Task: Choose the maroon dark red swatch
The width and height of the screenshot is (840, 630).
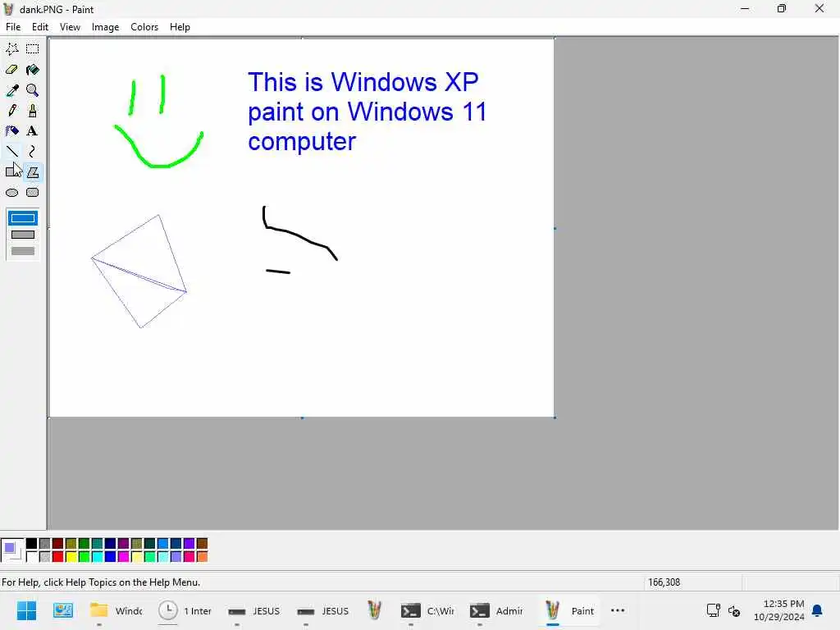Action: [x=58, y=544]
